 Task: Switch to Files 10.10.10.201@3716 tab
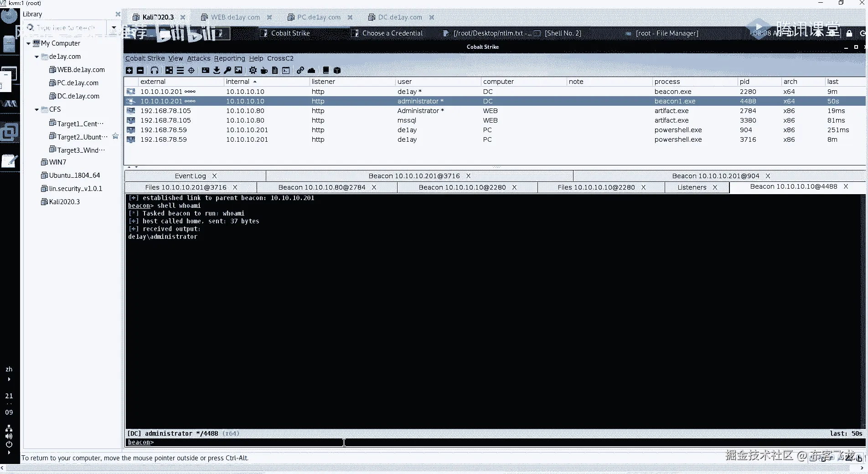(186, 187)
